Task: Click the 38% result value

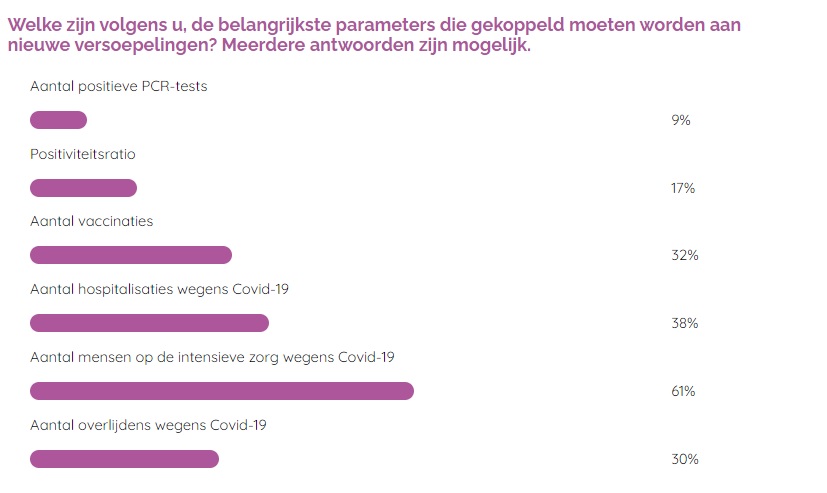Action: [x=684, y=323]
